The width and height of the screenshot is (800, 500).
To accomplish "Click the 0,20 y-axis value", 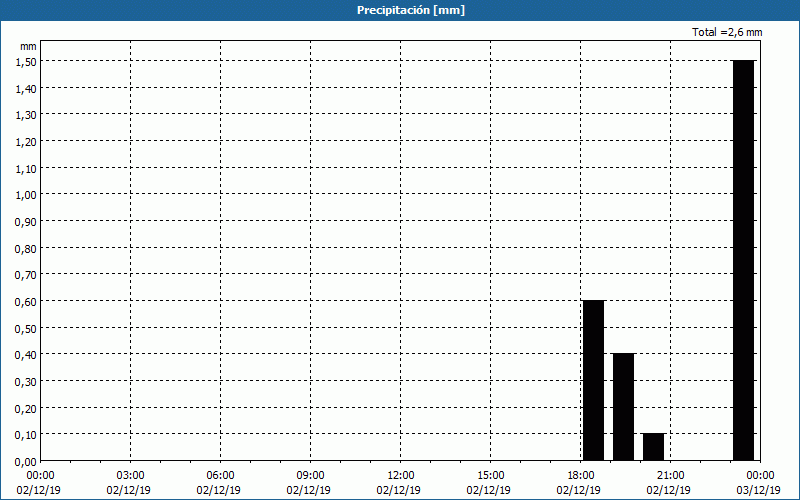I will [x=26, y=408].
